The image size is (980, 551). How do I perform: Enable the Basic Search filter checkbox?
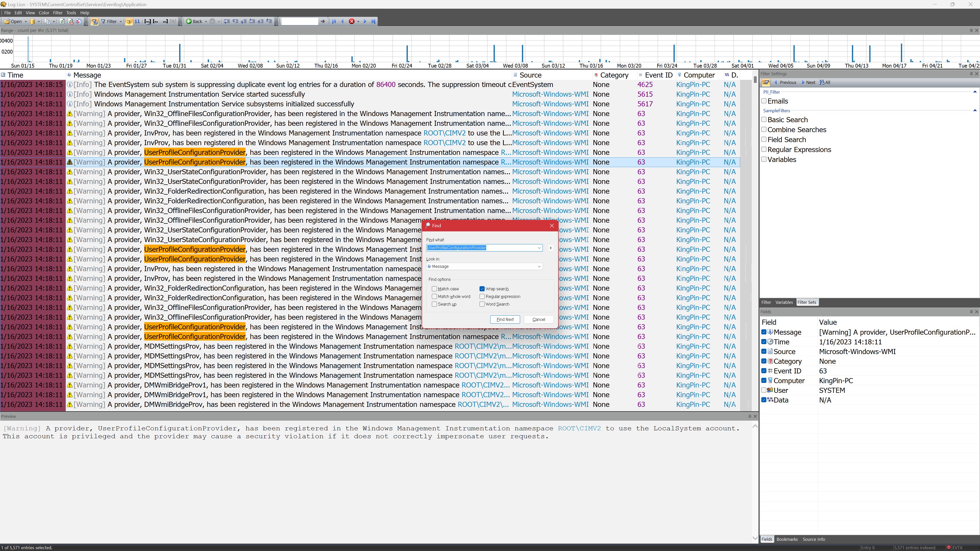pos(764,120)
